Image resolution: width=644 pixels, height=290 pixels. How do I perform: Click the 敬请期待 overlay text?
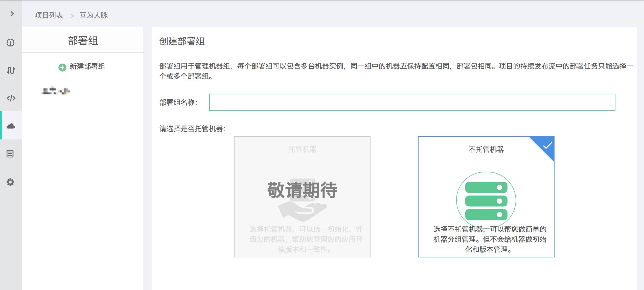[x=302, y=190]
